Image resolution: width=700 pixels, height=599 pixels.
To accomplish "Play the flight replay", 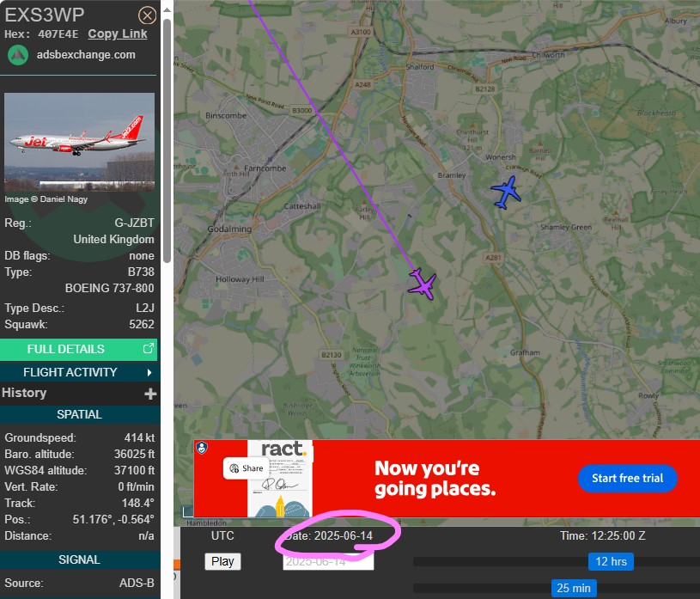I will 222,561.
